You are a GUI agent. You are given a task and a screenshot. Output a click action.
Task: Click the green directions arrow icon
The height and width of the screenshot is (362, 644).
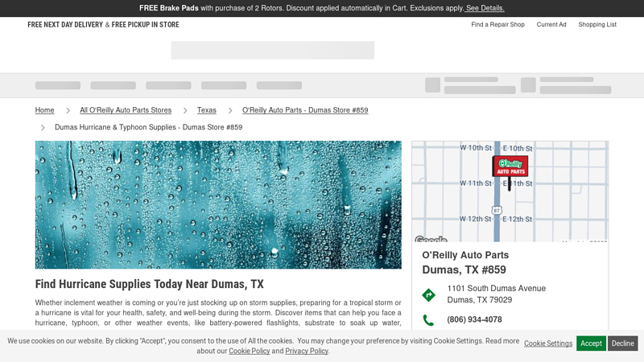point(428,294)
